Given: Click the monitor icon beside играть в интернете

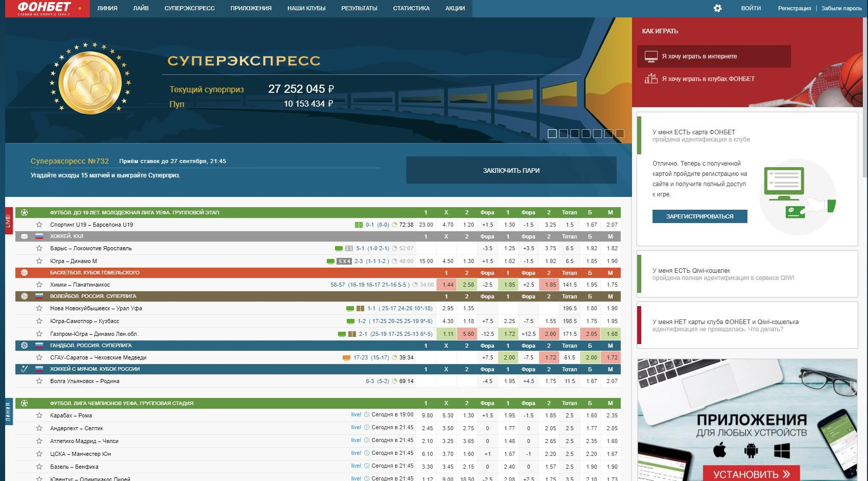Looking at the screenshot, I should [651, 56].
